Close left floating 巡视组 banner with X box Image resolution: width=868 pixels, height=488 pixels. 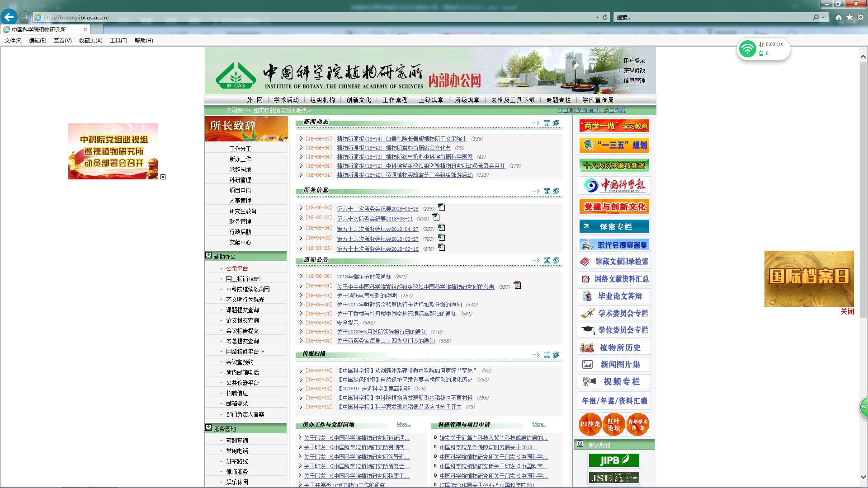point(163,177)
